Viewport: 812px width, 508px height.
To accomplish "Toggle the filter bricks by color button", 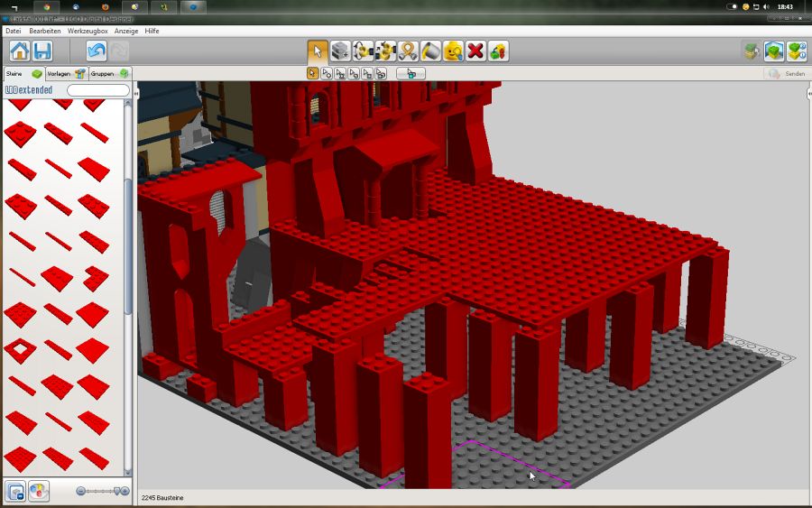I will (39, 491).
